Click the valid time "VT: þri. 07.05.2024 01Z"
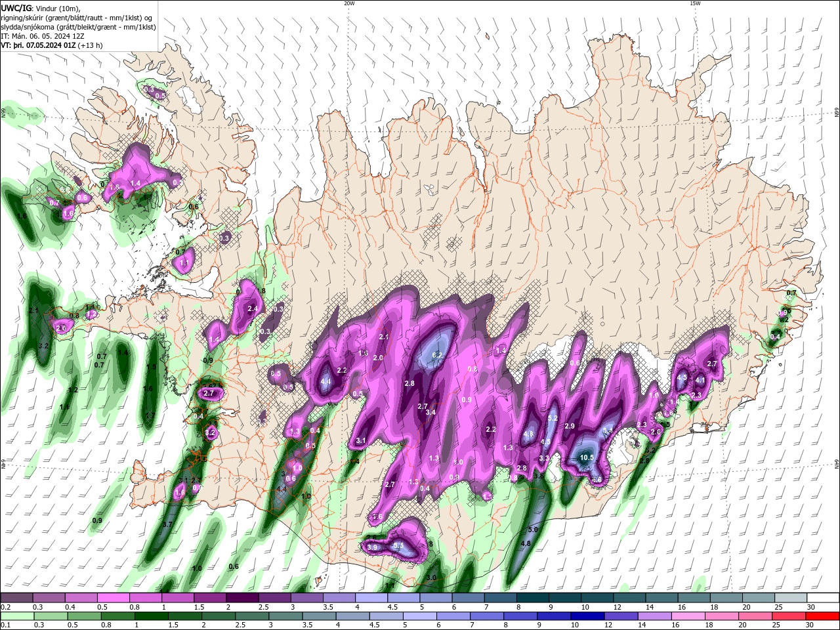Viewport: 840px width, 630px height. 38,45
